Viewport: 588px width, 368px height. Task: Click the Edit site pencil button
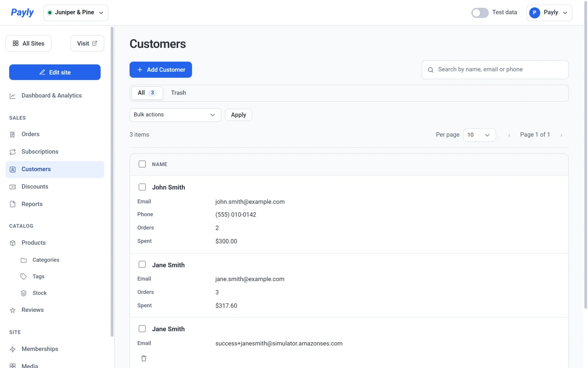[55, 72]
